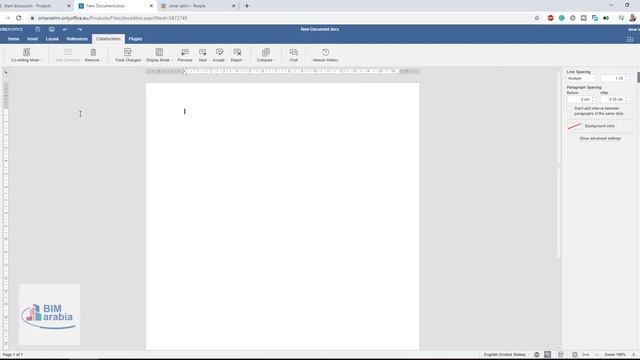This screenshot has height=360, width=640.
Task: Open the Layout tab
Action: tap(52, 39)
